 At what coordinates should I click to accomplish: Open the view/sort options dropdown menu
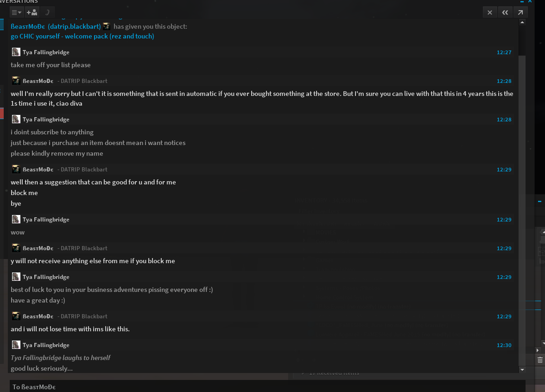coord(16,13)
